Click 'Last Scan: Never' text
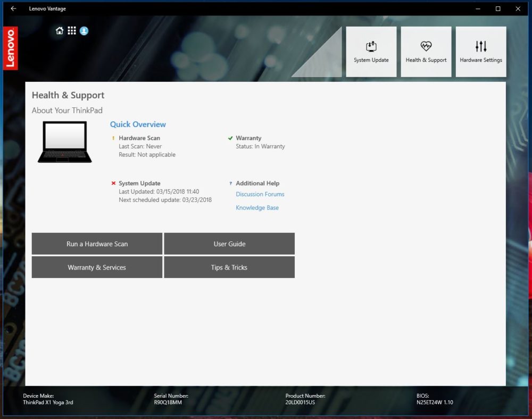The width and height of the screenshot is (532, 419). [140, 146]
